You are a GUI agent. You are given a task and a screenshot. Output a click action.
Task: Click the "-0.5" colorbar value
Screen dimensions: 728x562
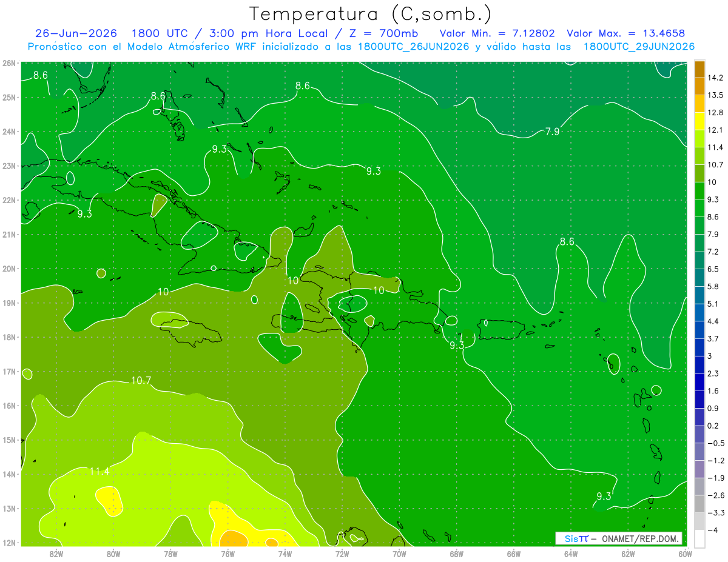(715, 443)
